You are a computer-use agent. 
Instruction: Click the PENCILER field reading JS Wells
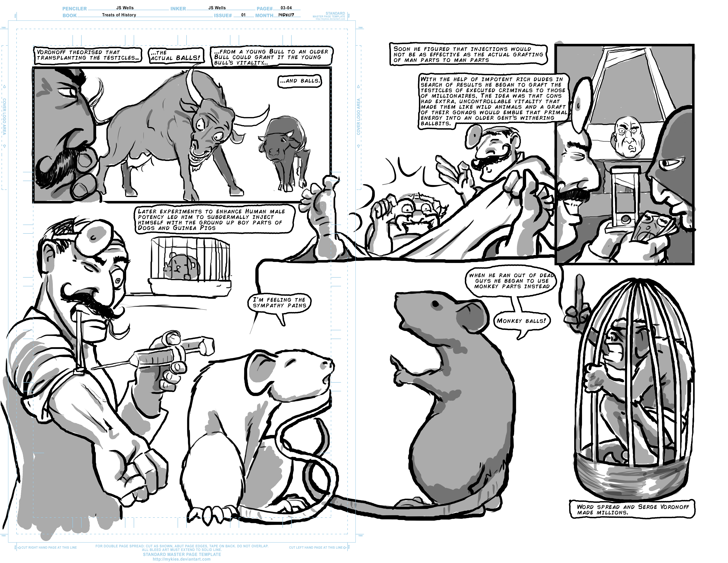point(125,8)
